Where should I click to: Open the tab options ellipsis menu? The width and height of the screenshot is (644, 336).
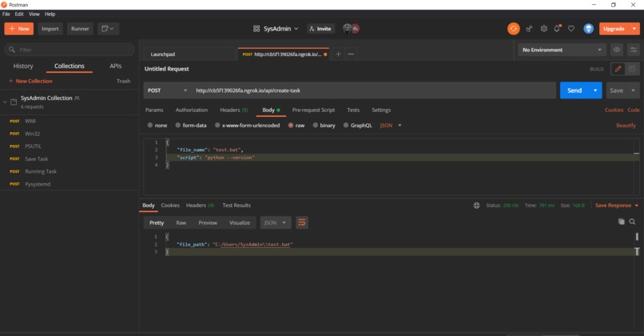coord(351,54)
